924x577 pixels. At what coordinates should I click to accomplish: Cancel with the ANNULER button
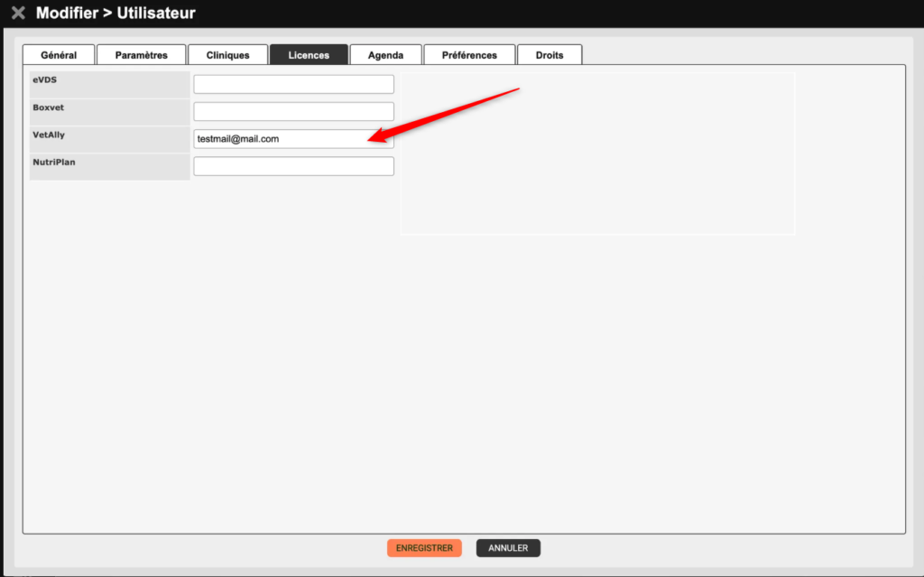pos(508,548)
